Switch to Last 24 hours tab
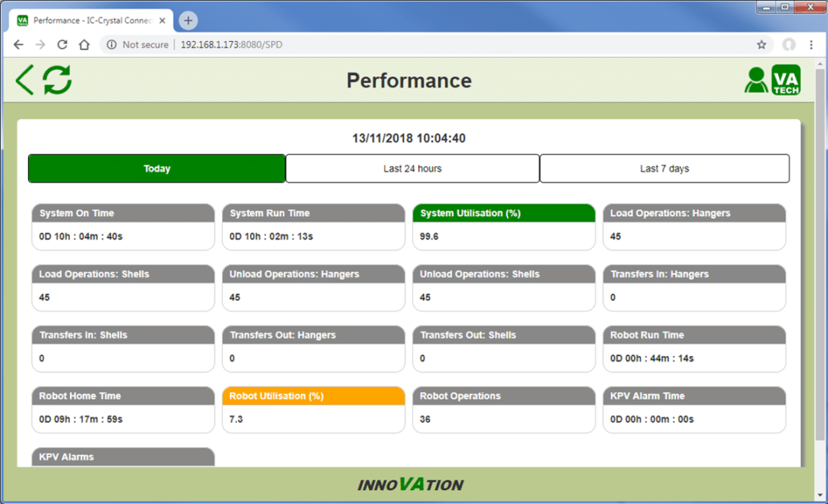828x504 pixels. pyautogui.click(x=412, y=169)
